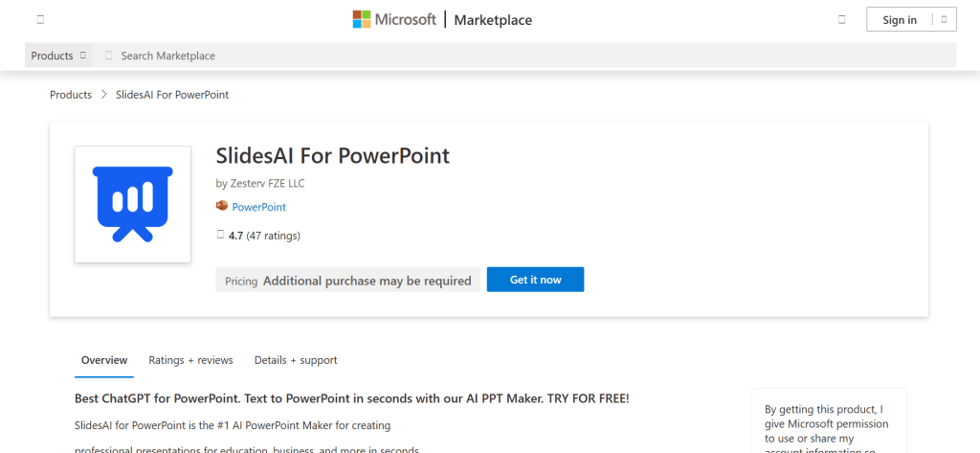Open the 47 ratings link
Image resolution: width=980 pixels, height=453 pixels.
click(274, 235)
